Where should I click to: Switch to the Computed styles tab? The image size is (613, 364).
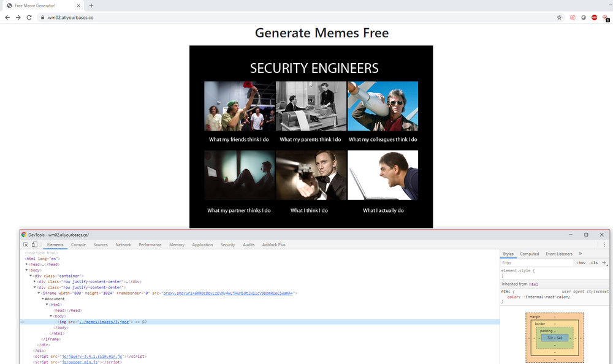[x=530, y=254]
